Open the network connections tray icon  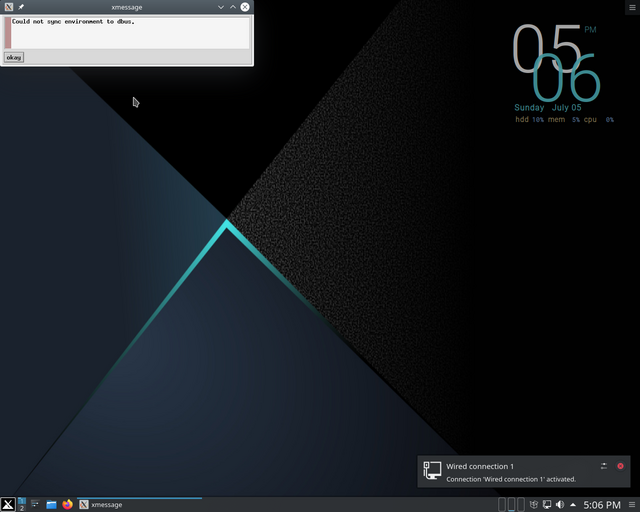click(547, 505)
